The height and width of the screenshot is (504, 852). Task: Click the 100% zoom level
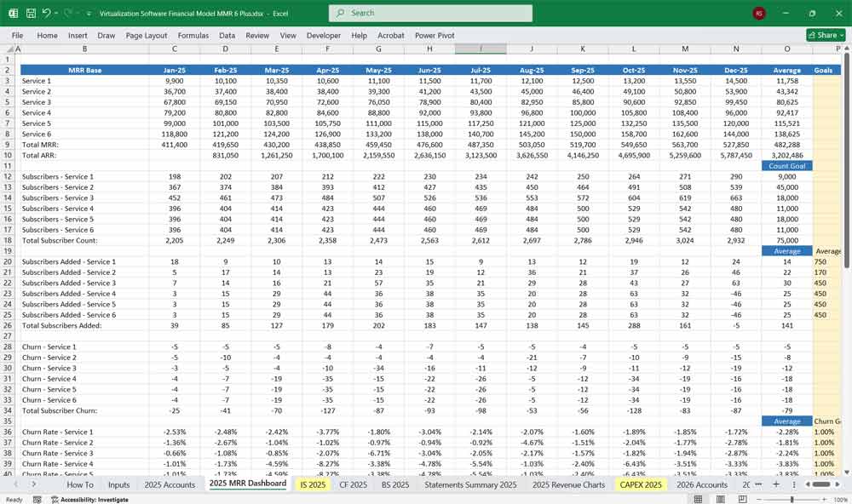click(x=840, y=499)
